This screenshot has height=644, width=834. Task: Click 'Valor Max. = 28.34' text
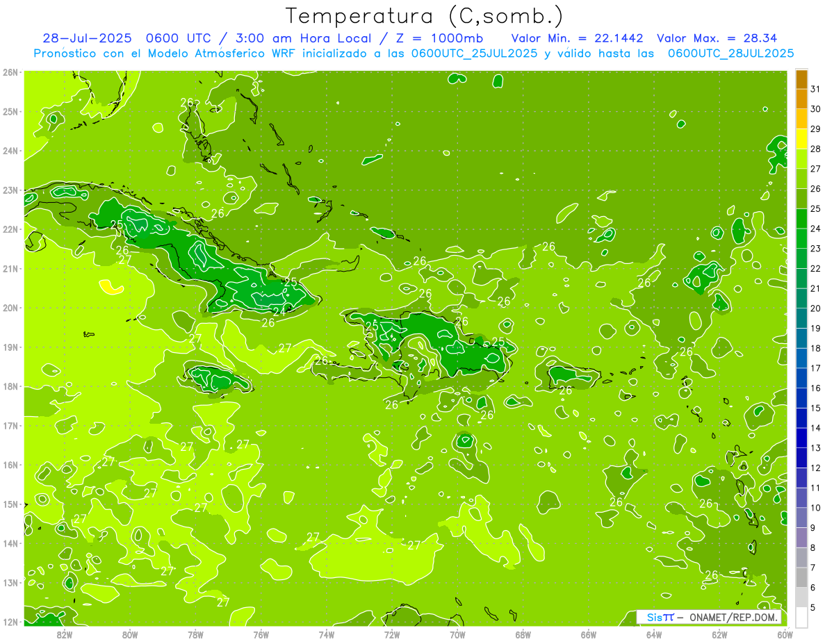coord(717,38)
